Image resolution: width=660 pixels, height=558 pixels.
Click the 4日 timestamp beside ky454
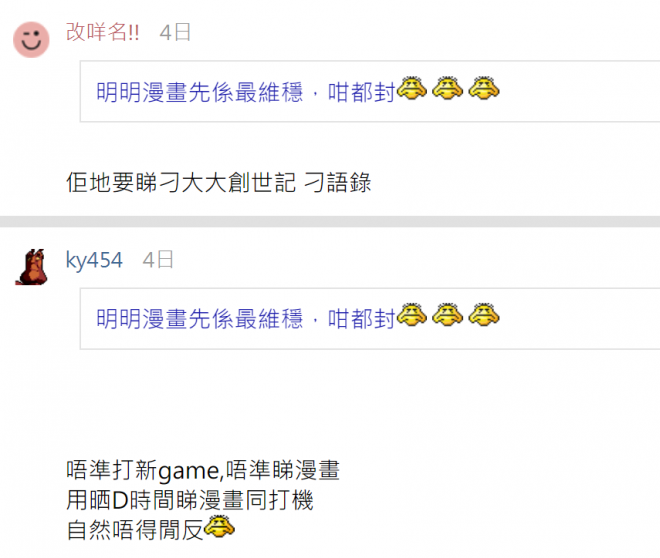point(158,260)
